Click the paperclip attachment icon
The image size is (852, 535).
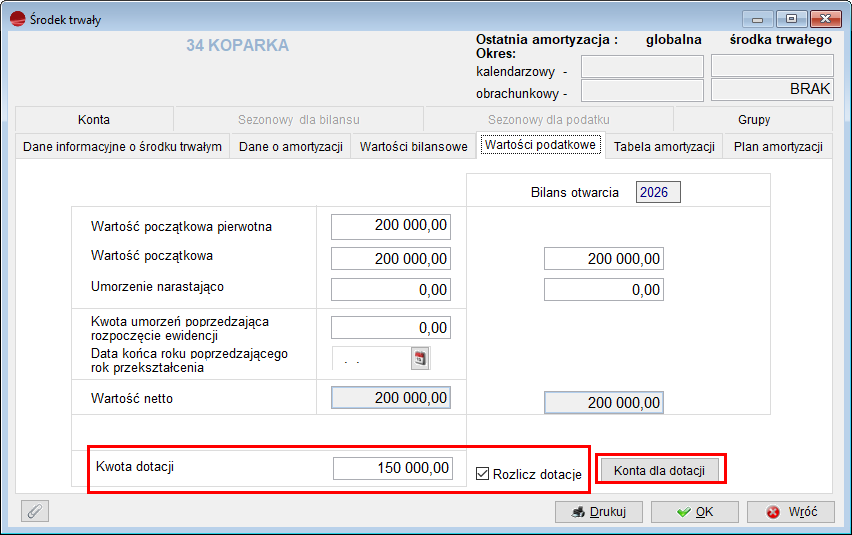tap(35, 511)
